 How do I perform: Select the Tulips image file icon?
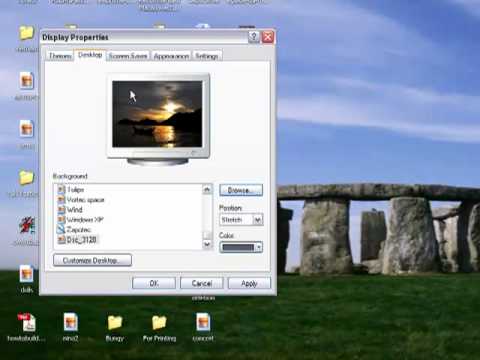click(61, 190)
